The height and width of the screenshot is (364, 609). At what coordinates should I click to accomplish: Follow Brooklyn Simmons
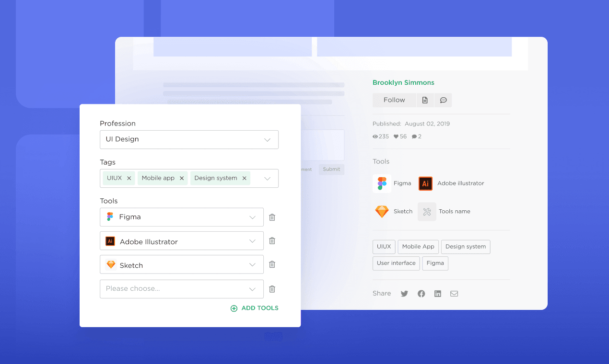click(x=394, y=100)
